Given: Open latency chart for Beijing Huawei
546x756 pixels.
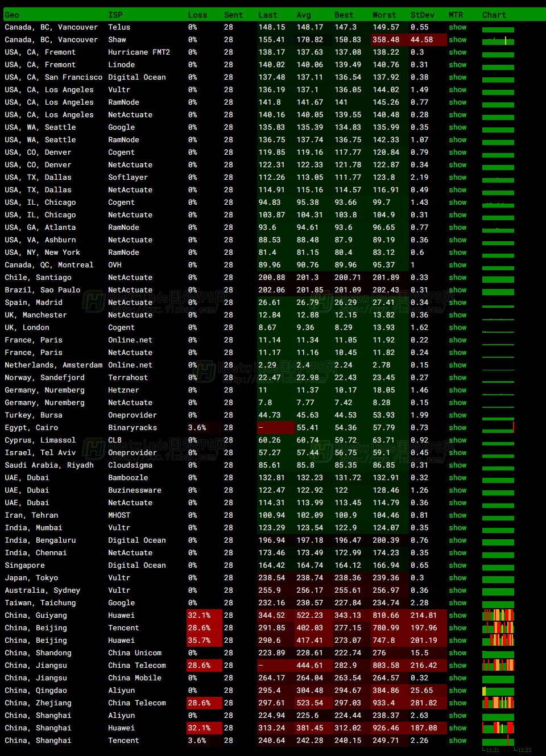Looking at the screenshot, I should (498, 640).
